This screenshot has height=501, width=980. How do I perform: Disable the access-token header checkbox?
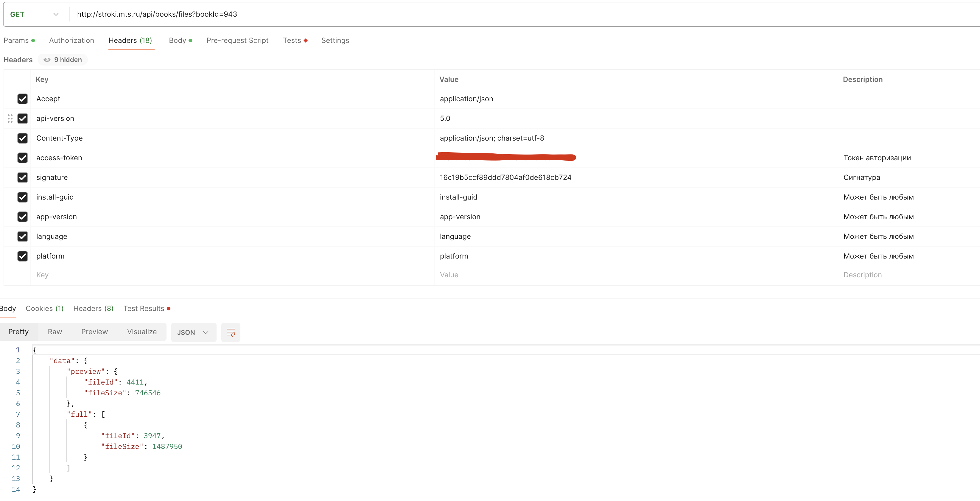[22, 158]
